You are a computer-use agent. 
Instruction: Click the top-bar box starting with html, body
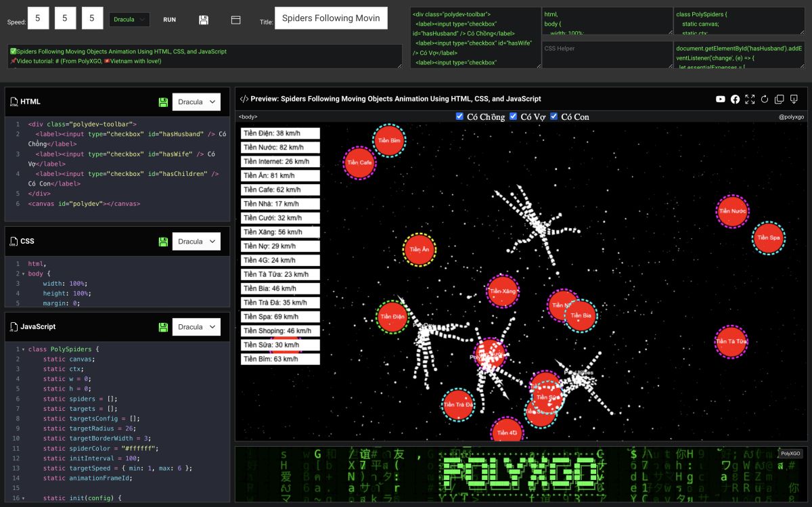pos(606,21)
